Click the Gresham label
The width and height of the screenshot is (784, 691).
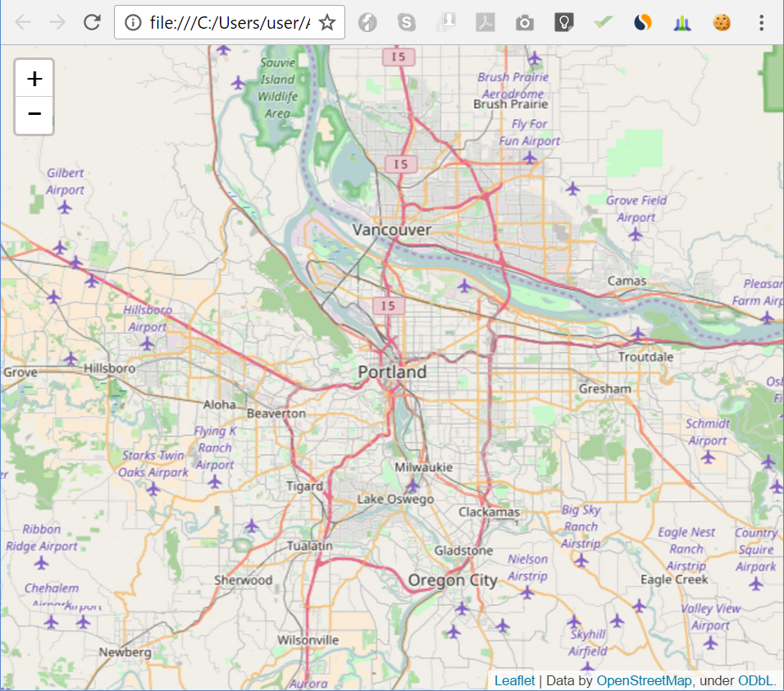[605, 389]
